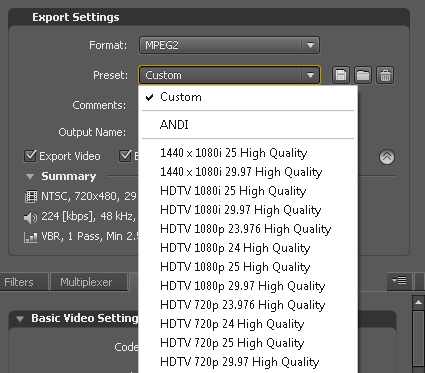The image size is (425, 373).
Task: Open the Format MPEG2 dropdown
Action: (x=229, y=45)
